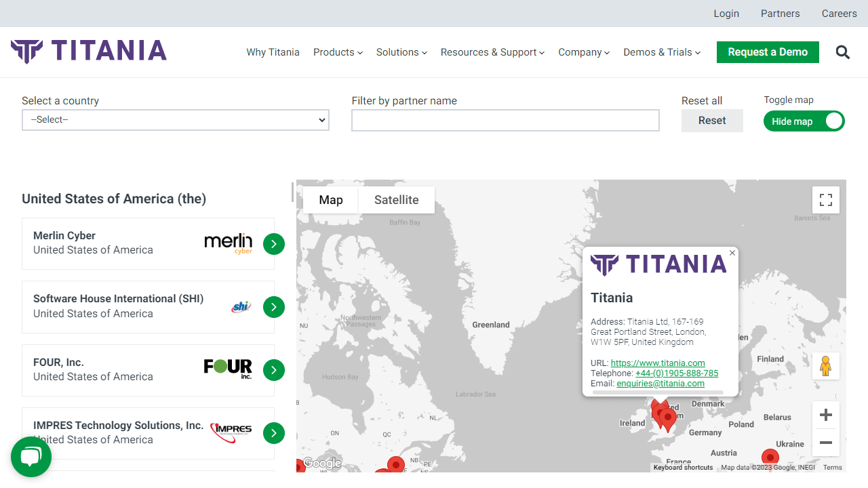Switch to Map view tab
This screenshot has width=868, height=488.
point(331,200)
